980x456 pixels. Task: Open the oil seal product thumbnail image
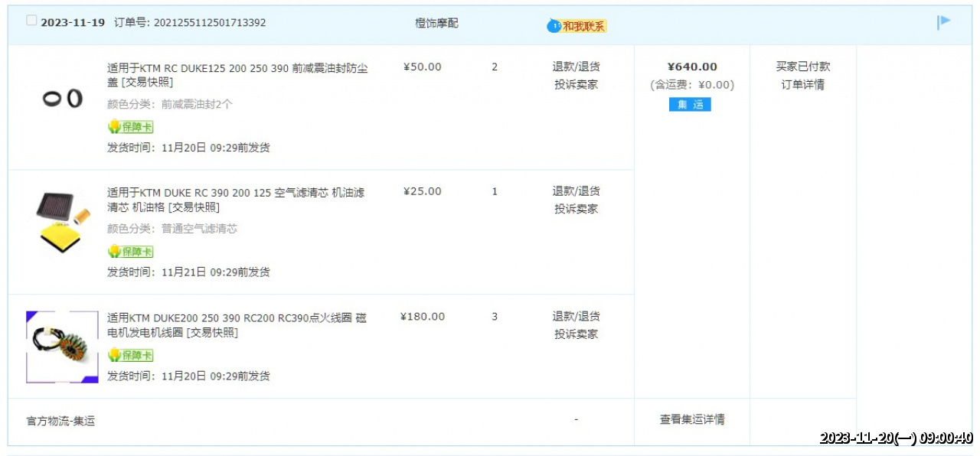(62, 97)
